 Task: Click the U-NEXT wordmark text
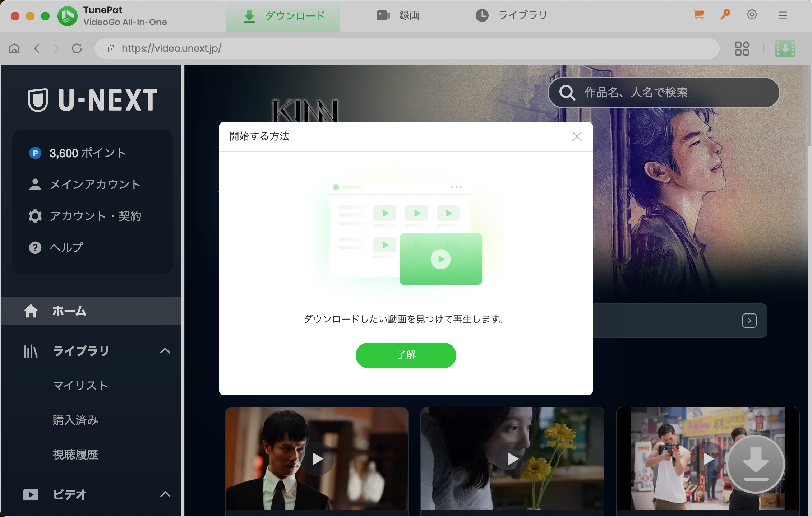(x=108, y=100)
